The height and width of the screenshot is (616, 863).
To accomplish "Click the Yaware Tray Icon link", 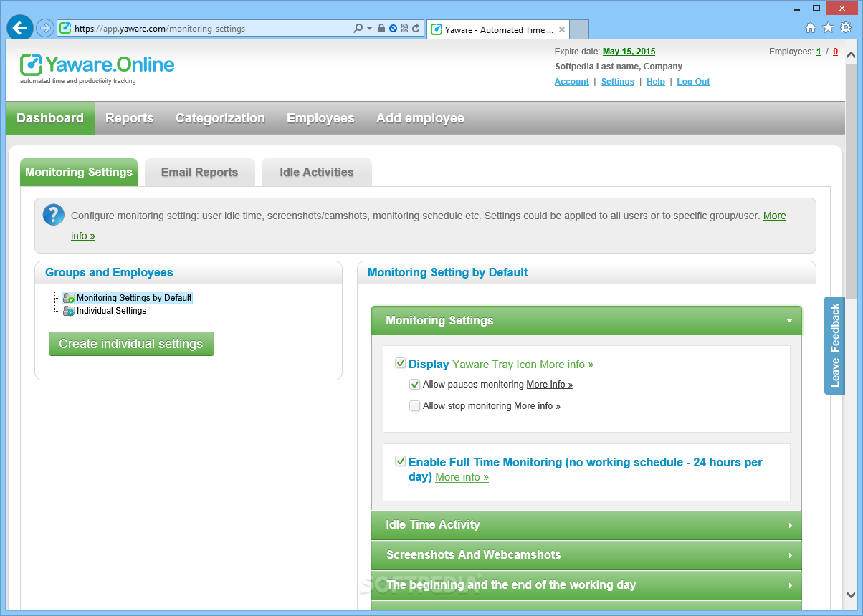I will [x=495, y=365].
